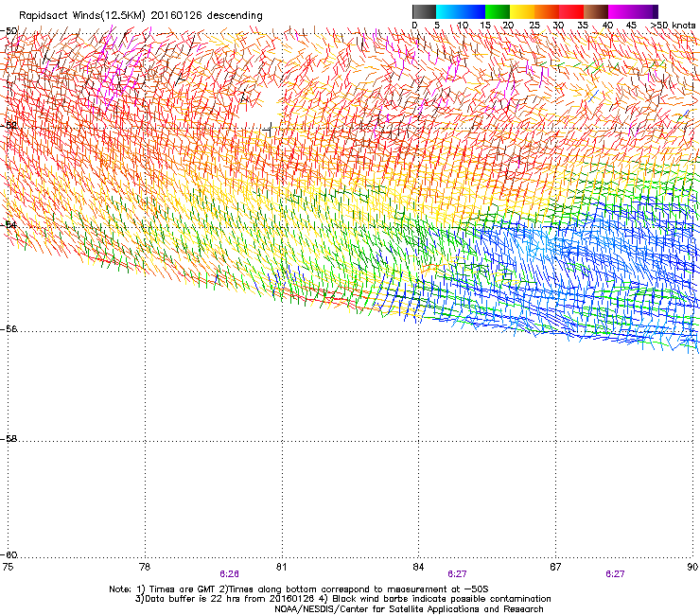This screenshot has height=615, width=700.
Task: Click the latitude label '-58'
Action: pyautogui.click(x=9, y=439)
